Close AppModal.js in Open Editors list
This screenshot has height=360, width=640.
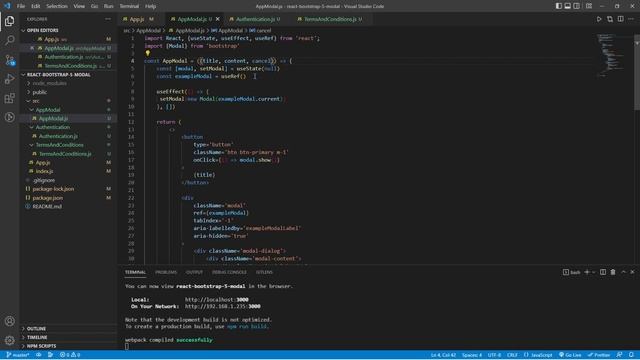click(x=32, y=48)
